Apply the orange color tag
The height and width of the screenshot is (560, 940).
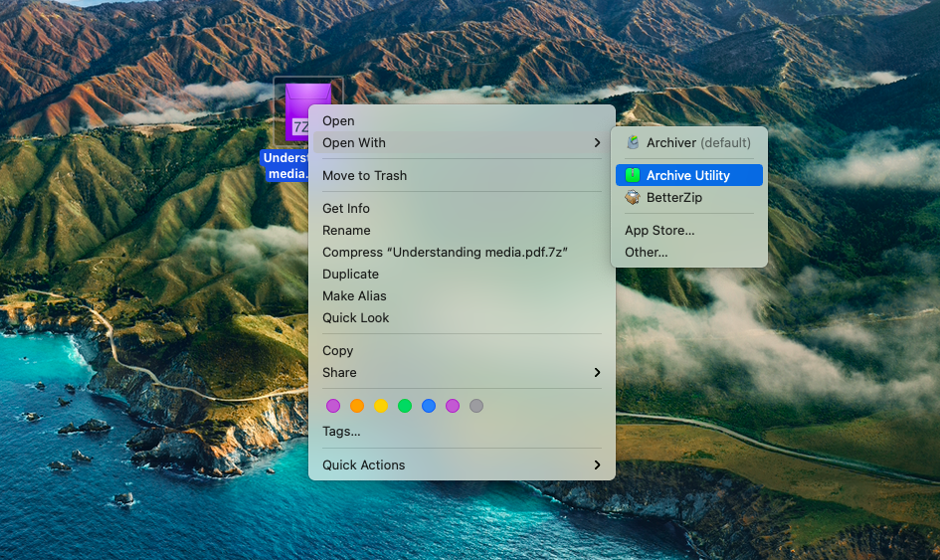[x=357, y=406]
